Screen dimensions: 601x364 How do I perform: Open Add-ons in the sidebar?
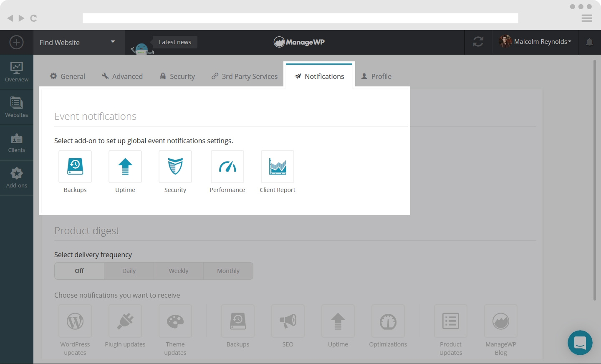(17, 178)
